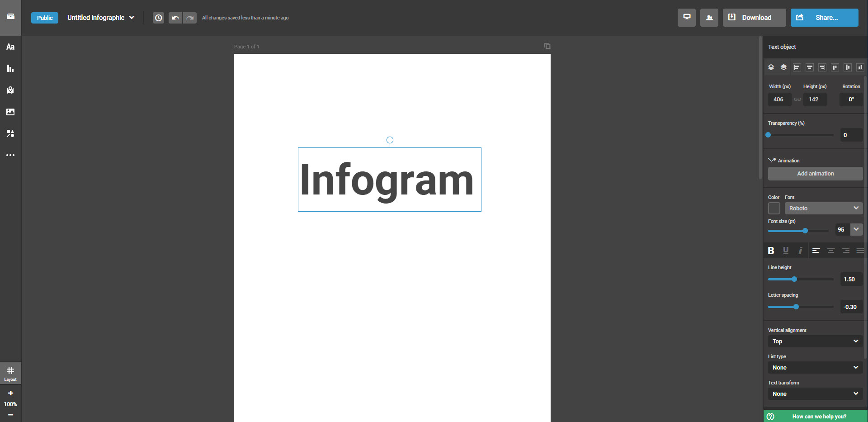Toggle bold formatting
Image resolution: width=868 pixels, height=422 pixels.
pos(771,251)
